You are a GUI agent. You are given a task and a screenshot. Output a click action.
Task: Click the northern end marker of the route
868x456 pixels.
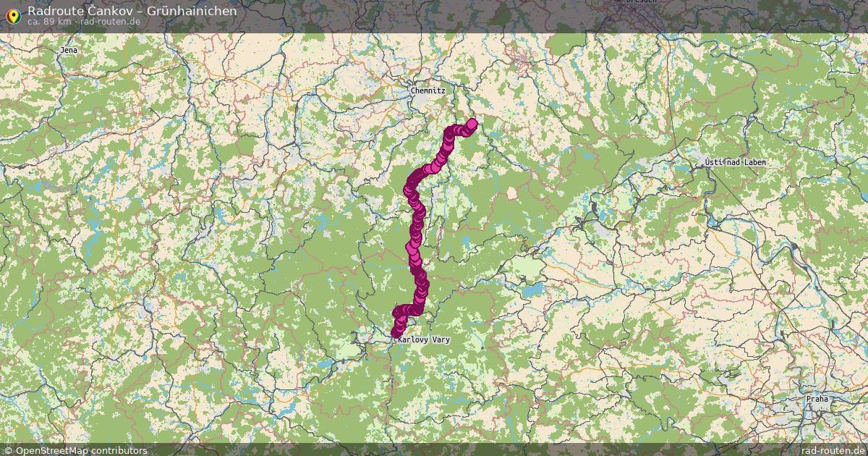coord(472,124)
